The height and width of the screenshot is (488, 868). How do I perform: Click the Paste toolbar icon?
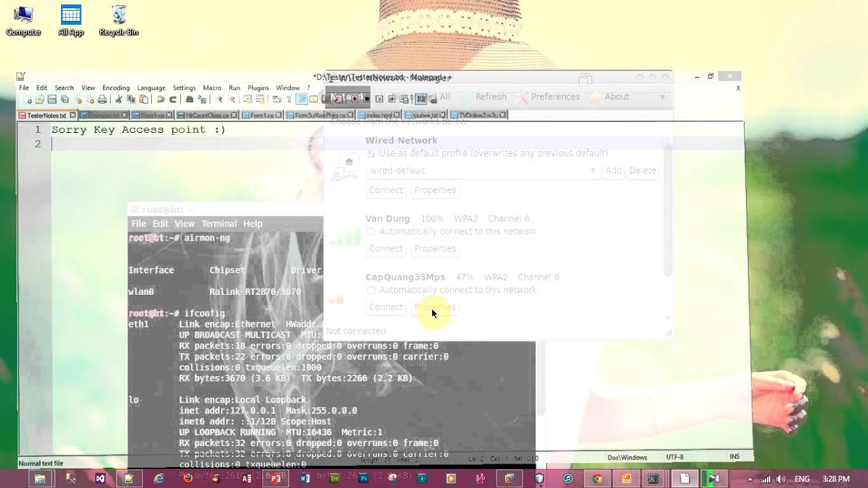click(x=144, y=100)
